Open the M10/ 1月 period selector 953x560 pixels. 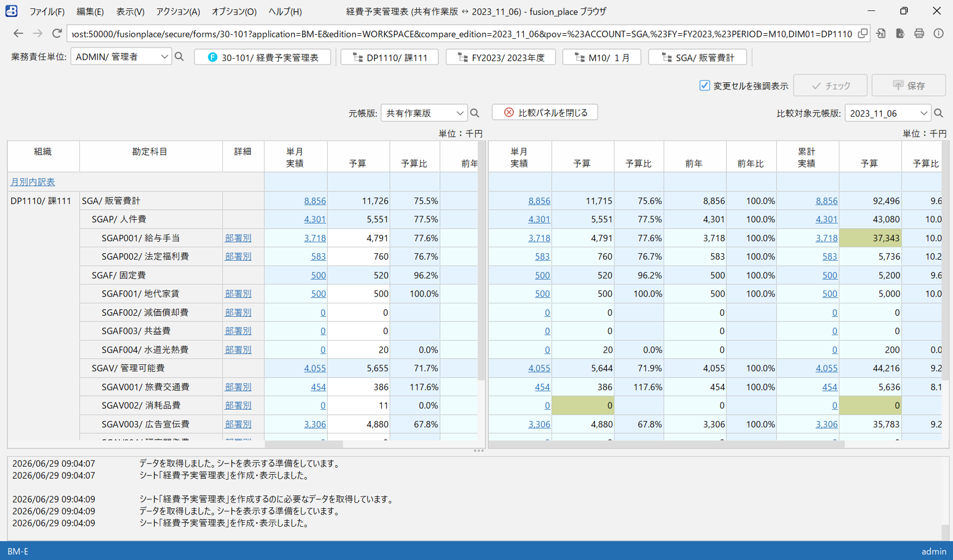pyautogui.click(x=601, y=57)
